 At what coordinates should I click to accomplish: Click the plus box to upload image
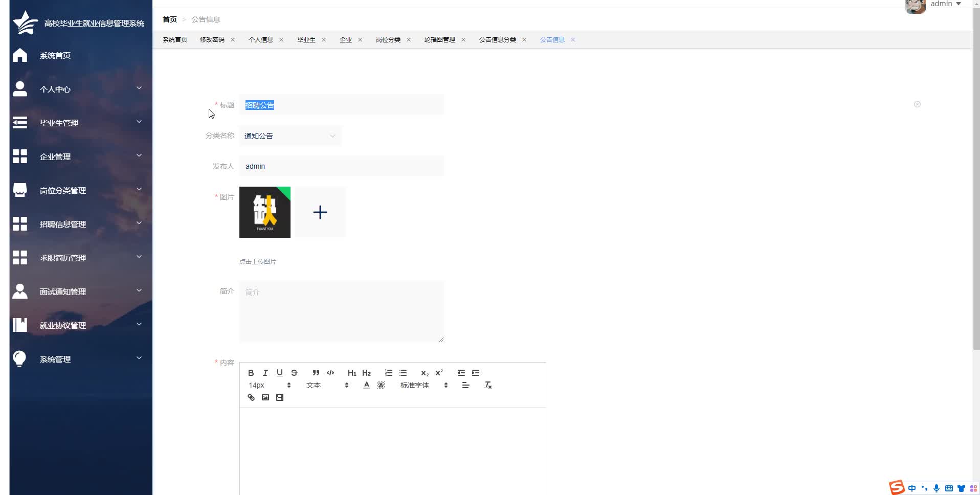[x=320, y=212]
